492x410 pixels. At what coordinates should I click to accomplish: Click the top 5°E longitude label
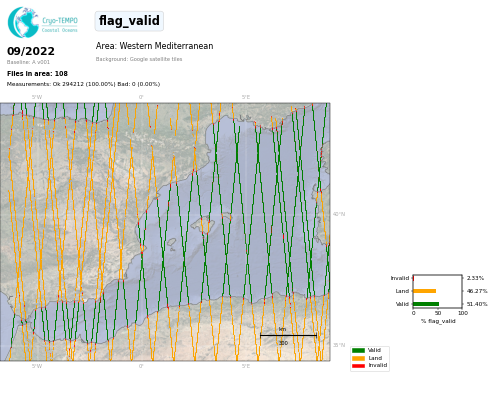[x=246, y=97]
